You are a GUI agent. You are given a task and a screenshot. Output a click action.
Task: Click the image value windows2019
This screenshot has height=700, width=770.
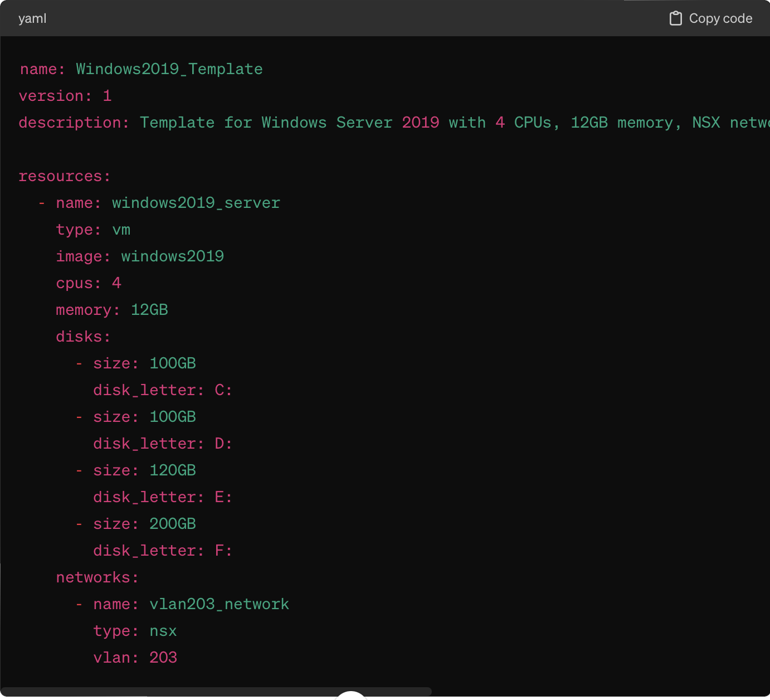(173, 256)
